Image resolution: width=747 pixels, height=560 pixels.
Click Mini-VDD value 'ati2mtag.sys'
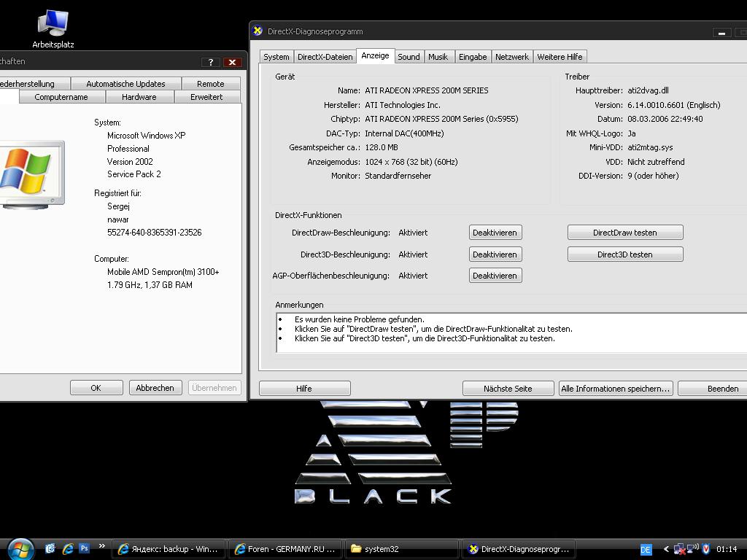click(650, 147)
